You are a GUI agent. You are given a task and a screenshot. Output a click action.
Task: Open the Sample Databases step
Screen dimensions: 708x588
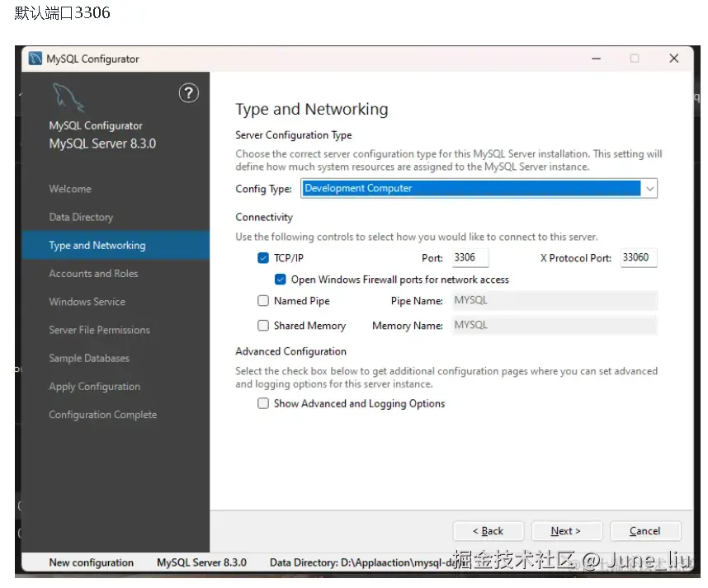[89, 358]
